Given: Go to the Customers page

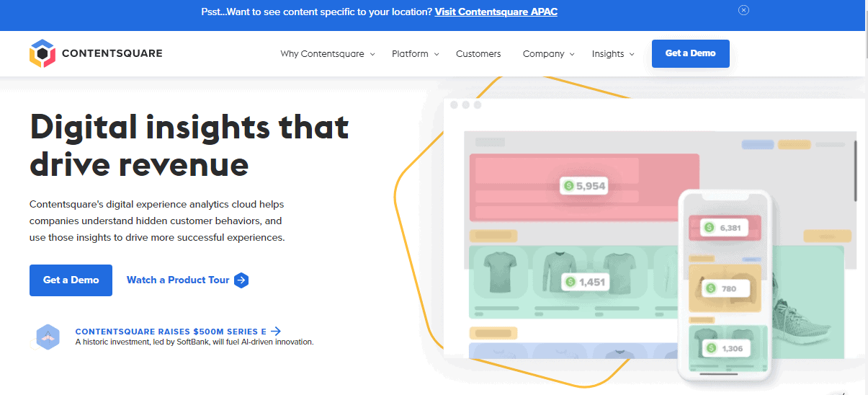Looking at the screenshot, I should click(478, 54).
